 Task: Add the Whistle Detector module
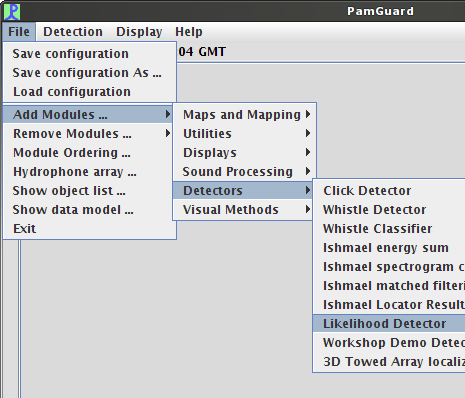389,210
